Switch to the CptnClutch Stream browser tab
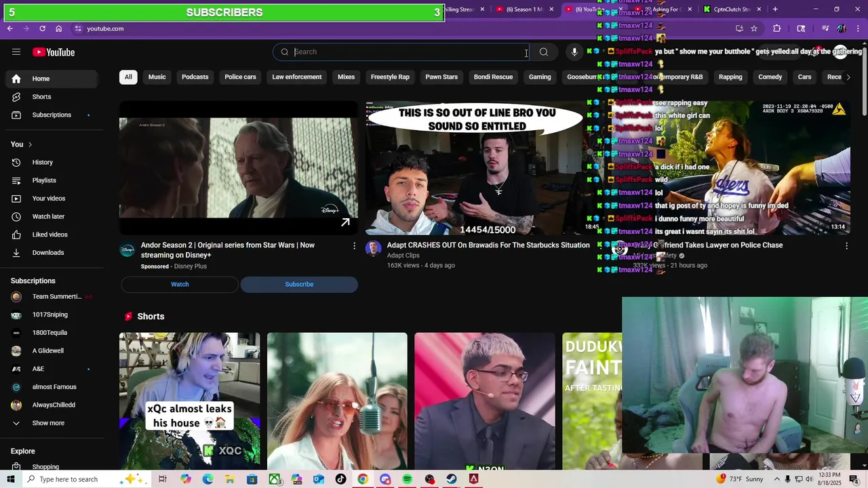The image size is (868, 488). (x=732, y=9)
